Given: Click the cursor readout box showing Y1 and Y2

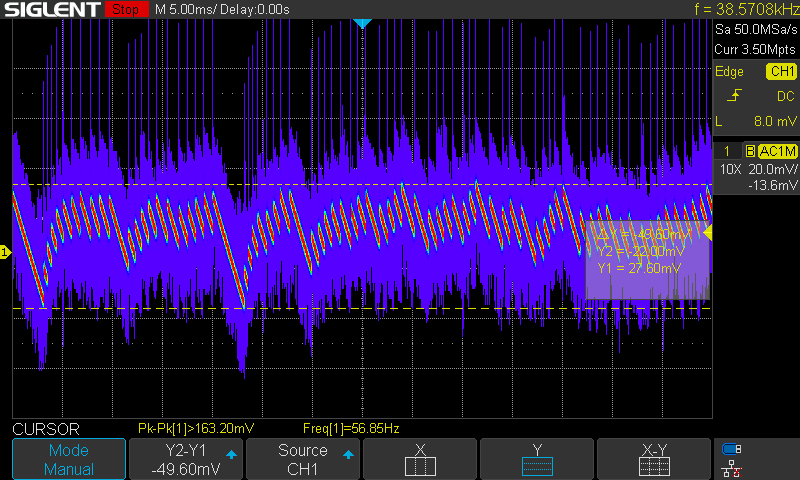Looking at the screenshot, I should (645, 256).
